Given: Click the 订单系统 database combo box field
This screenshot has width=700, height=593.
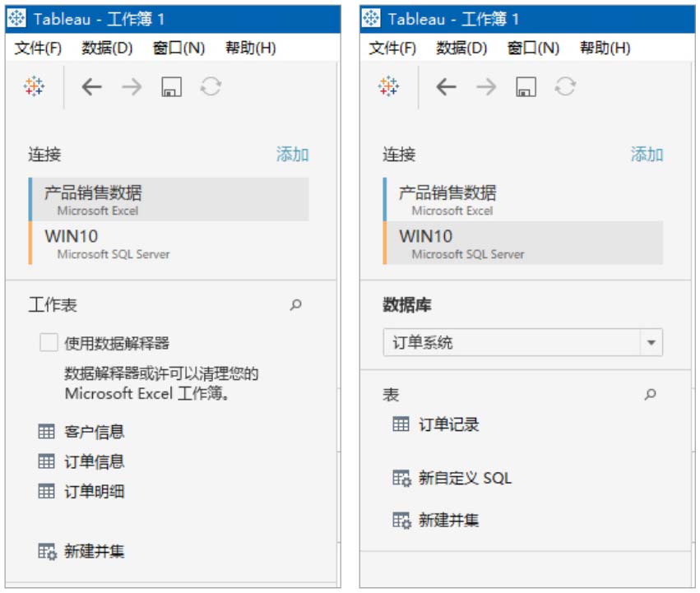Looking at the screenshot, I should pos(523,342).
